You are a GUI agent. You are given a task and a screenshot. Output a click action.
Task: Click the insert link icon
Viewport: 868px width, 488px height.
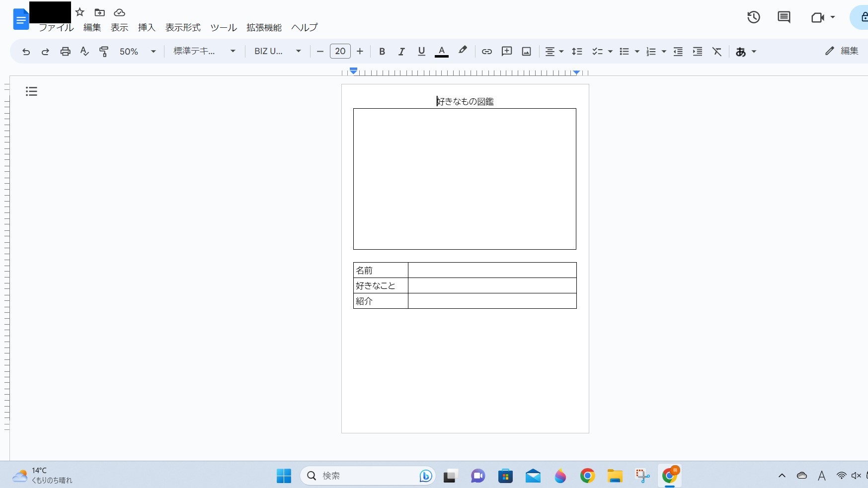[487, 52]
